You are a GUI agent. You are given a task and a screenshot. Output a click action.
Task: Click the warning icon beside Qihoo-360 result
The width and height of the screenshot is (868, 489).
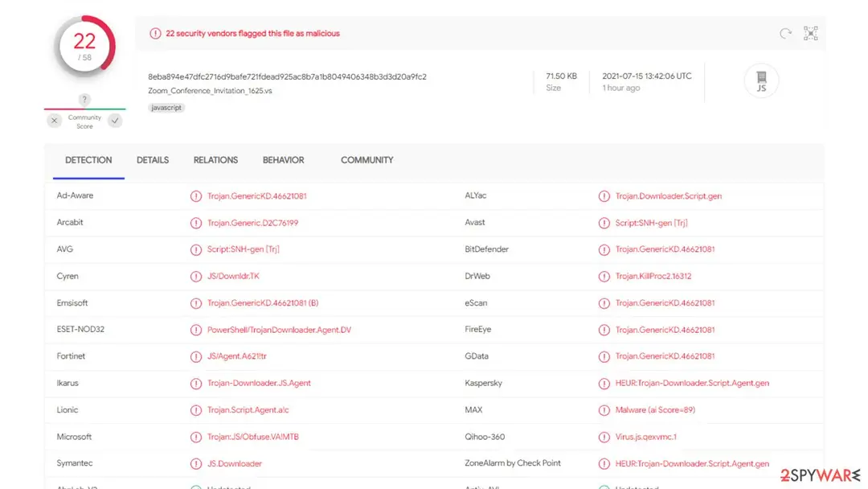(604, 437)
